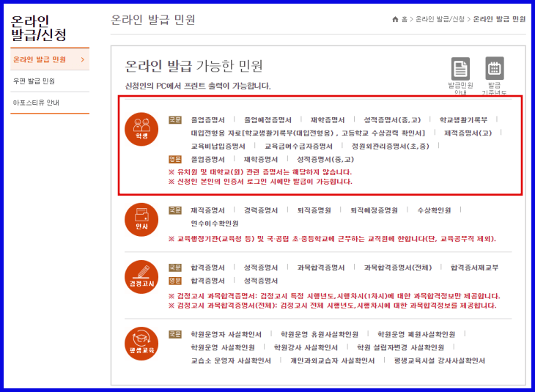Open 학원운영 사실확인원 link
Viewport: 535px width, 392px height.
coord(223,347)
